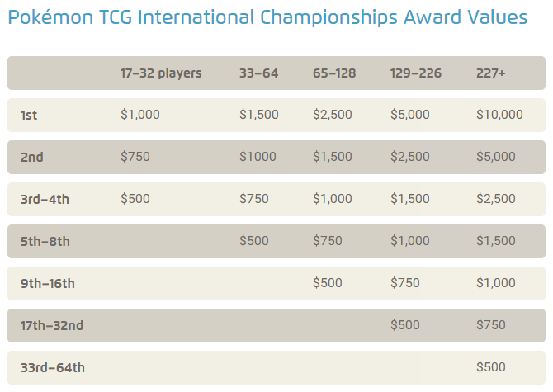Select the 33–64 column header
The height and width of the screenshot is (392, 553).
click(x=258, y=73)
